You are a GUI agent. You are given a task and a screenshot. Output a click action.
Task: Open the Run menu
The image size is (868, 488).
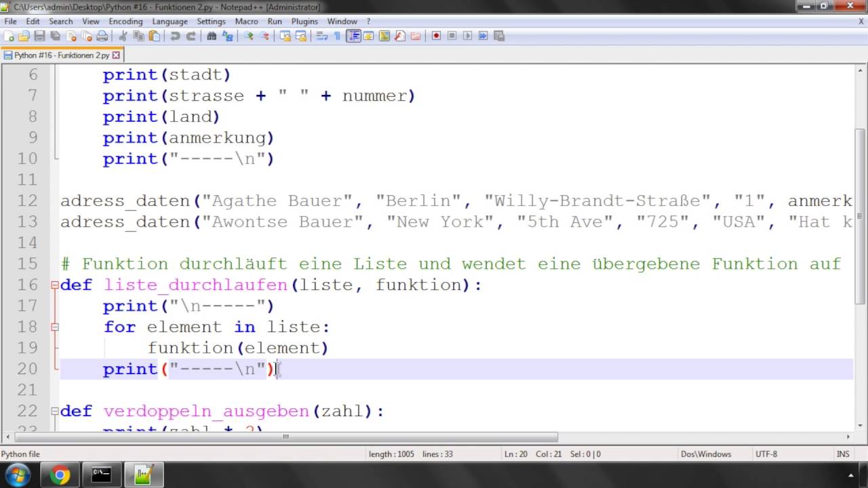[275, 21]
